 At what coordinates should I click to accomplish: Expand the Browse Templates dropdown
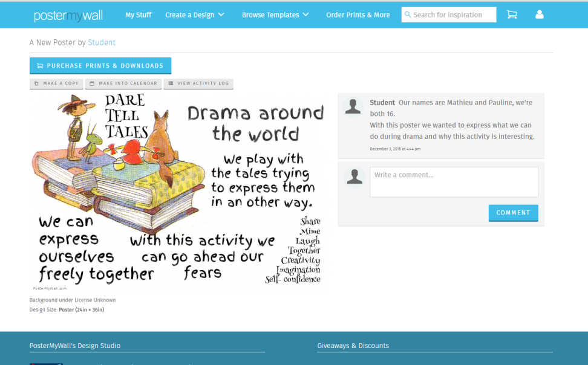click(x=275, y=15)
